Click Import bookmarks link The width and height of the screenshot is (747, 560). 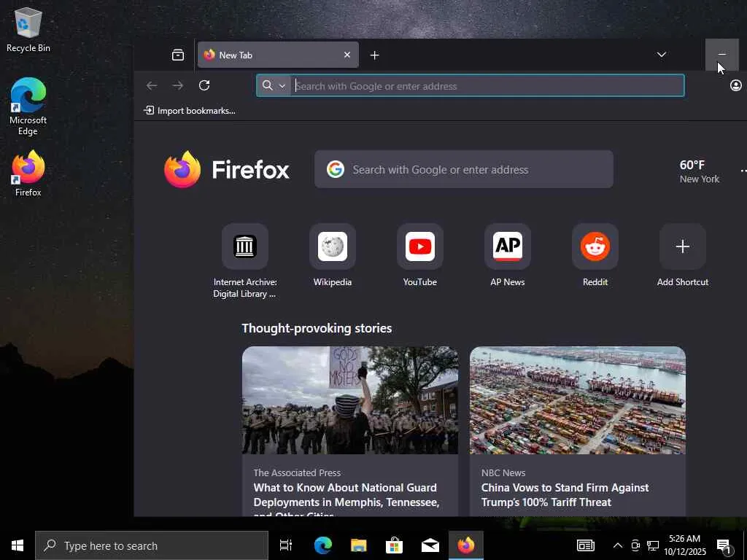click(190, 111)
